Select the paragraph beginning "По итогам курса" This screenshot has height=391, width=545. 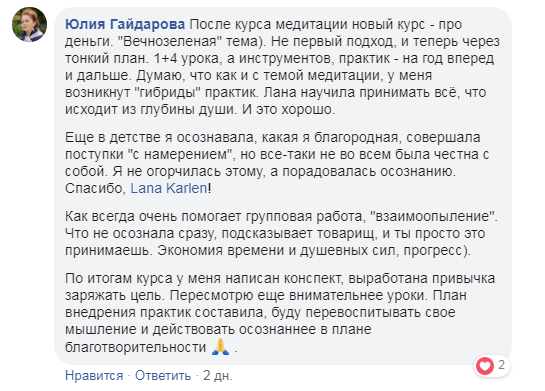[280, 312]
